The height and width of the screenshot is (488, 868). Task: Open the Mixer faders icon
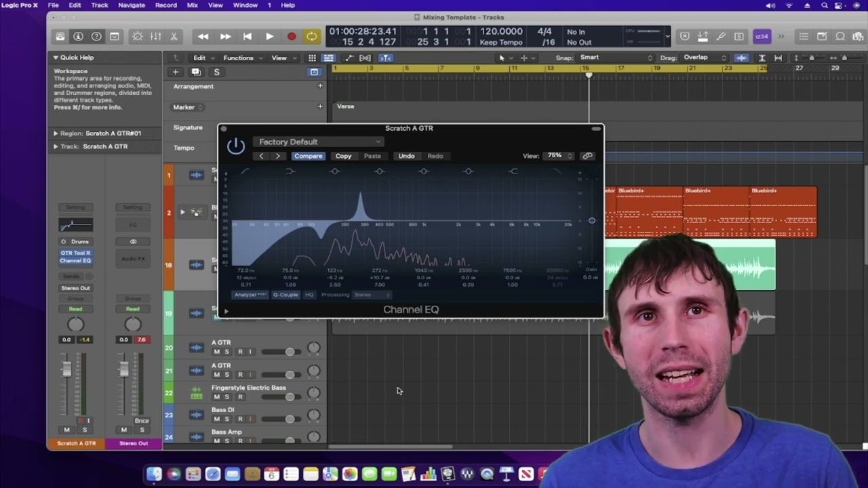[155, 37]
